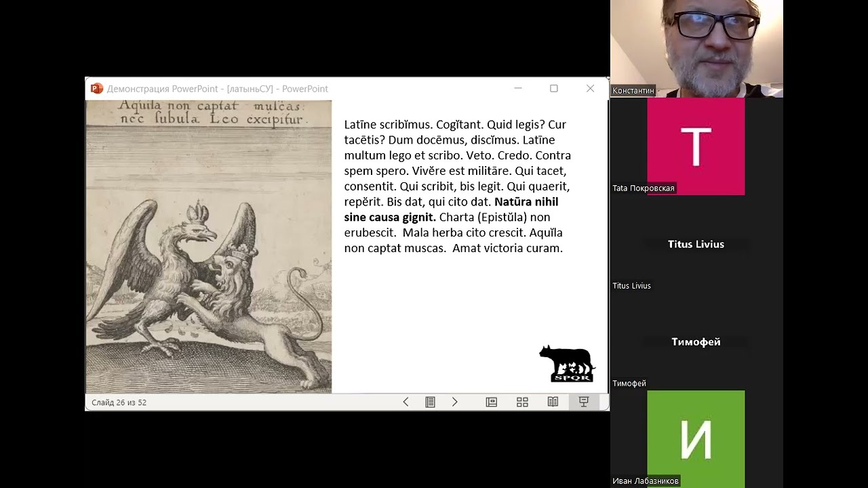The image size is (868, 488).
Task: Maximize the PowerPoint presentation window
Action: pos(554,89)
